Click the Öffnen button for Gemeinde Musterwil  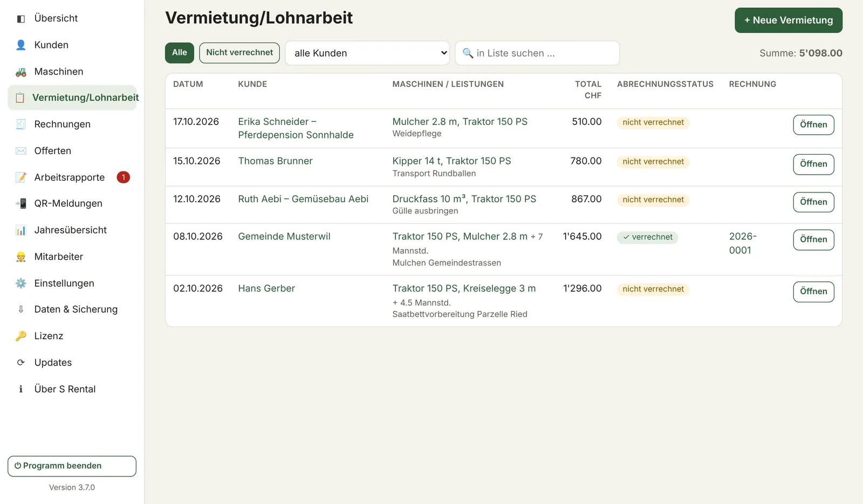pos(813,240)
